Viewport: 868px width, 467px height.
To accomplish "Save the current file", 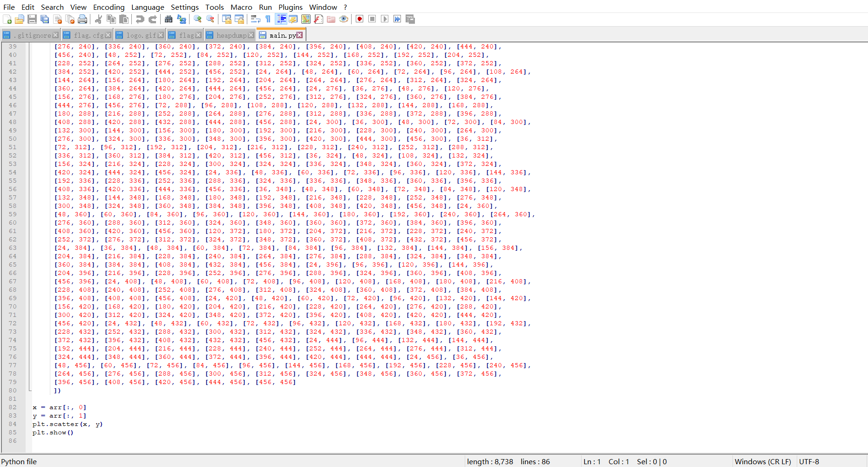I will 32,19.
